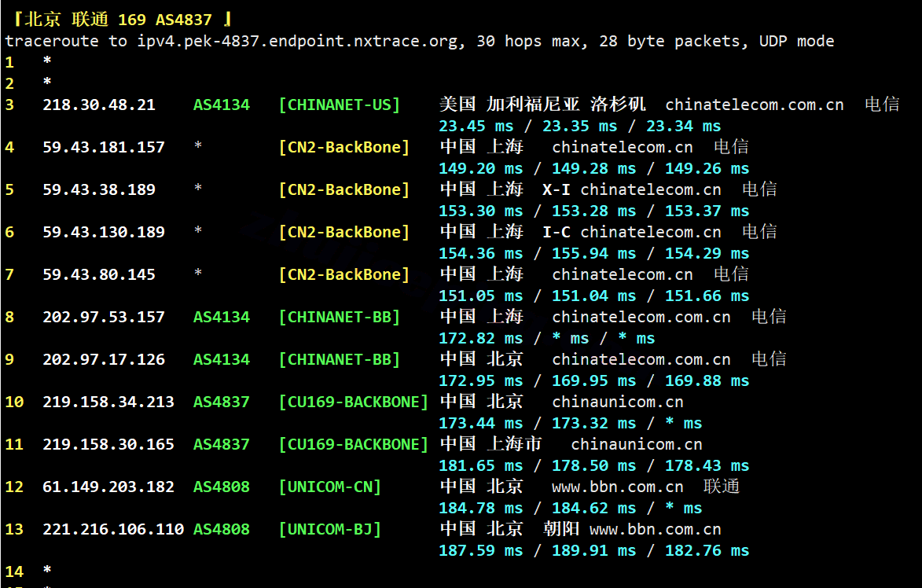Click hop number 14
922x588 pixels.
(14, 571)
